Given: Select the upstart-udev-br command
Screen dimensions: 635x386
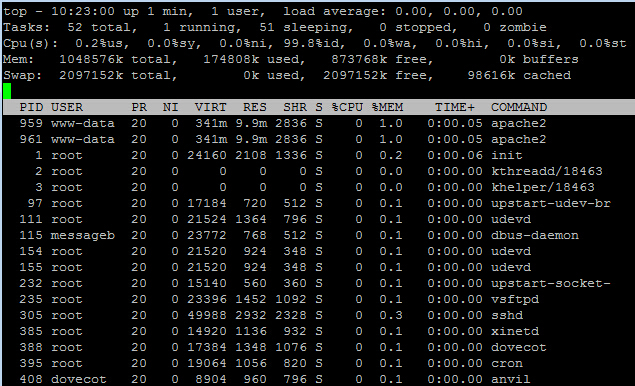Looking at the screenshot, I should pyautogui.click(x=551, y=203).
